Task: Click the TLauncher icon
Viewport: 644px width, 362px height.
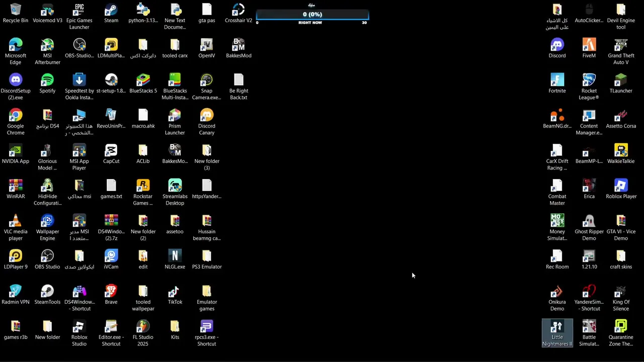Action: (621, 84)
